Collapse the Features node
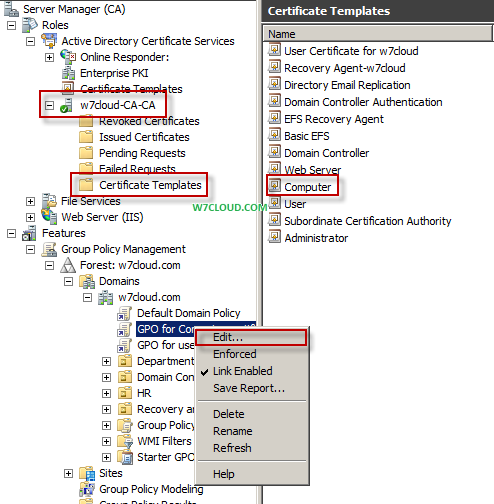 [x=11, y=233]
